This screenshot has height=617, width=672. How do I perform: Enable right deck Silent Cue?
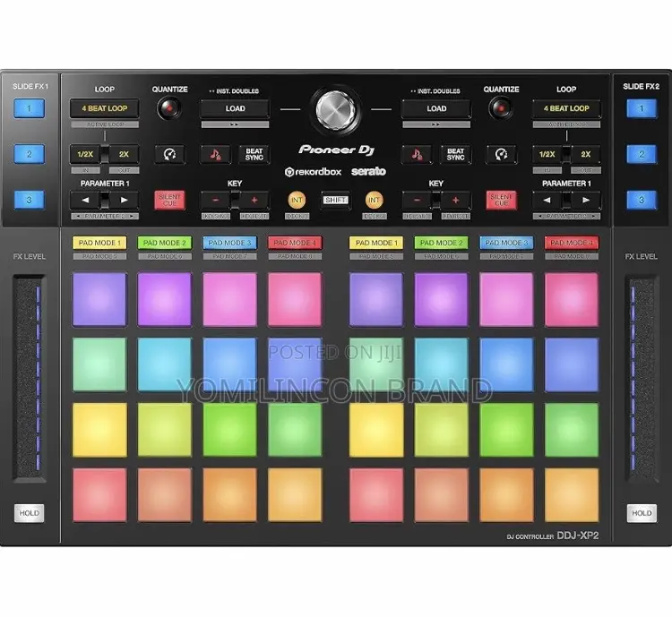click(501, 200)
